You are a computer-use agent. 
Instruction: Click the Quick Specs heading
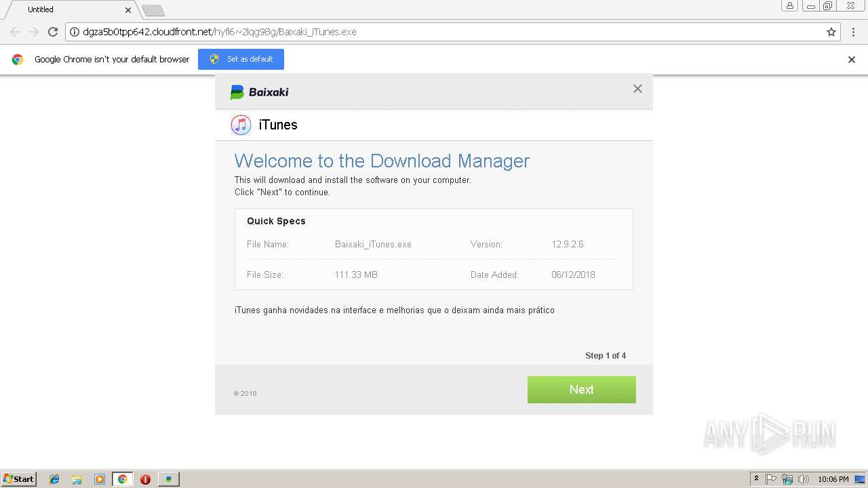[276, 221]
